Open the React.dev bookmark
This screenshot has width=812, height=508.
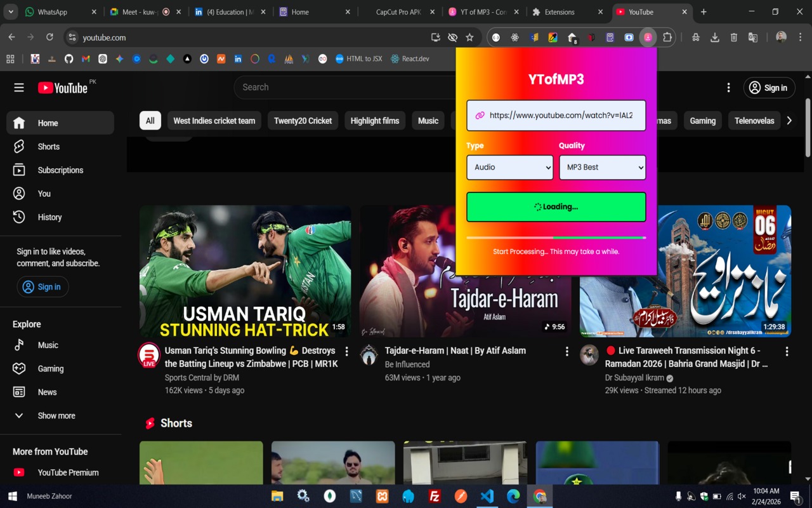point(410,59)
